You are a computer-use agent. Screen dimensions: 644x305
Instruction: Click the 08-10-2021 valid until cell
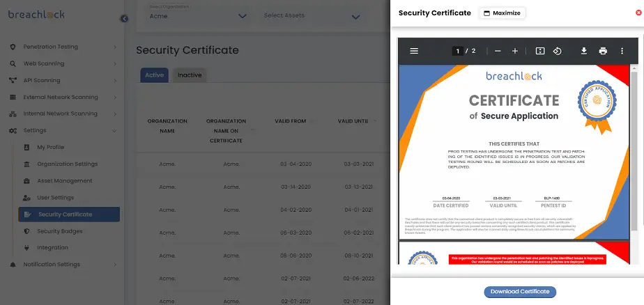(x=358, y=256)
